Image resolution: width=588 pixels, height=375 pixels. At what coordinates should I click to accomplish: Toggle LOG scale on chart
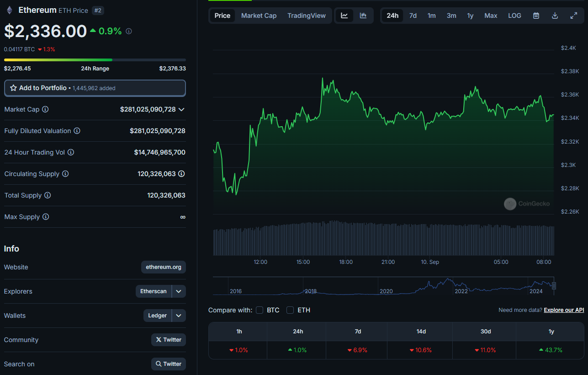514,16
